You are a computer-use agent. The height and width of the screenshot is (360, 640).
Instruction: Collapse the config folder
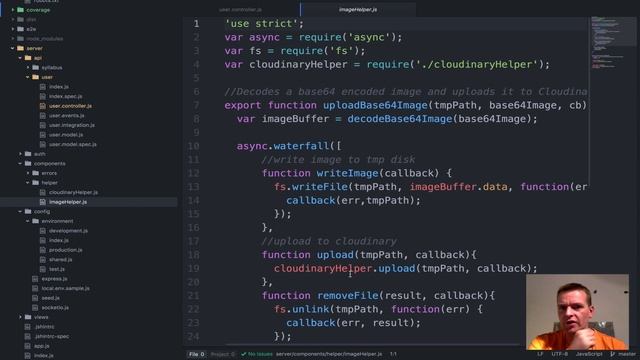click(x=20, y=211)
